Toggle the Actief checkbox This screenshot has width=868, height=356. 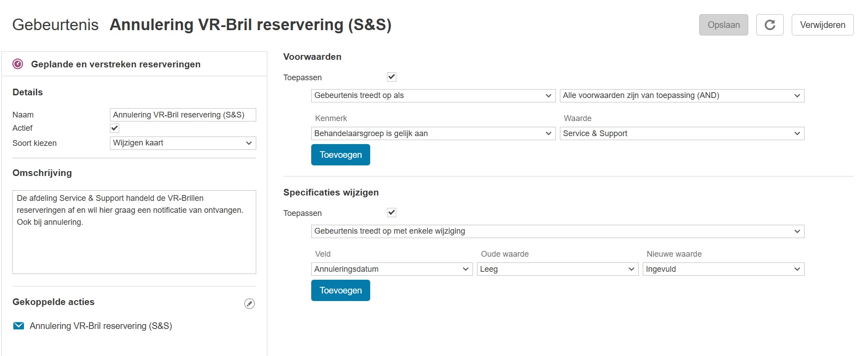pos(115,128)
